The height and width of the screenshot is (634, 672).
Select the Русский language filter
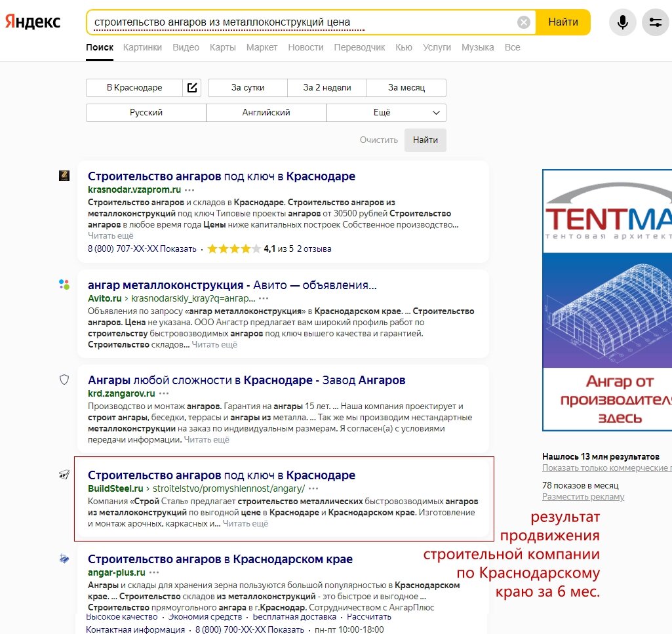(x=146, y=113)
